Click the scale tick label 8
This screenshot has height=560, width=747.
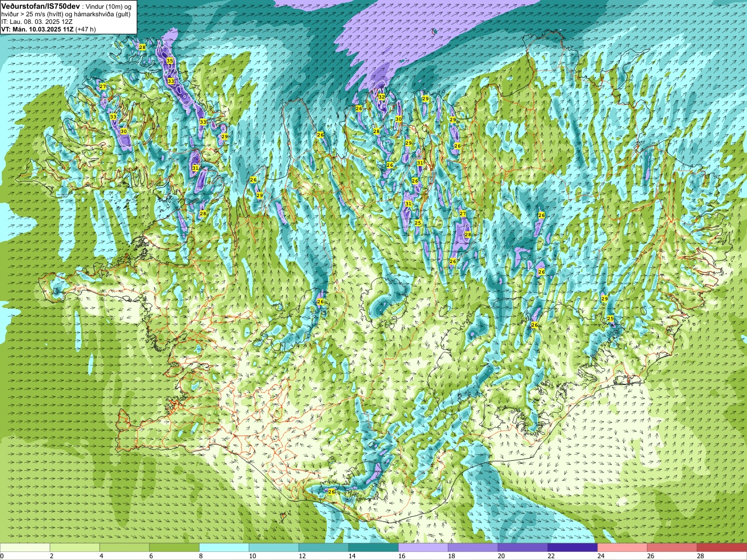(x=201, y=556)
